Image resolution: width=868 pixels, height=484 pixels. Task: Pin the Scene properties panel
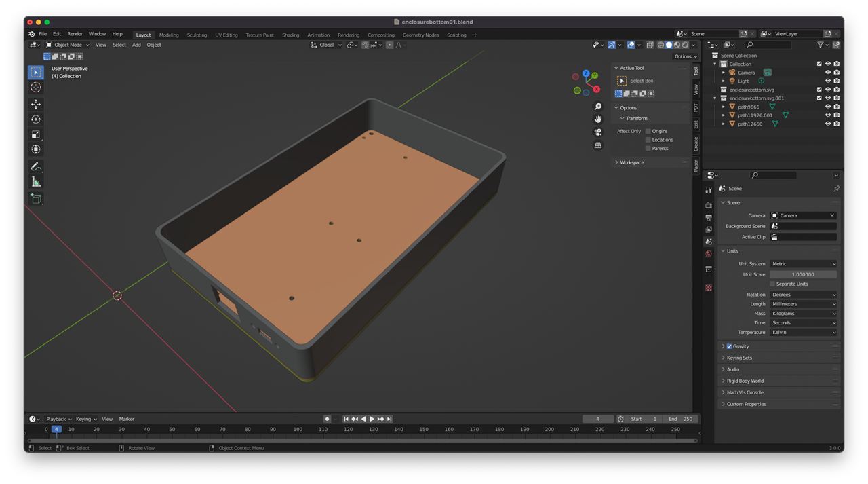pos(836,189)
